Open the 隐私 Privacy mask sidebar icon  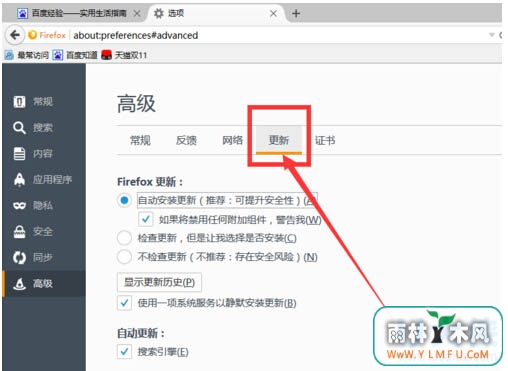coord(19,206)
